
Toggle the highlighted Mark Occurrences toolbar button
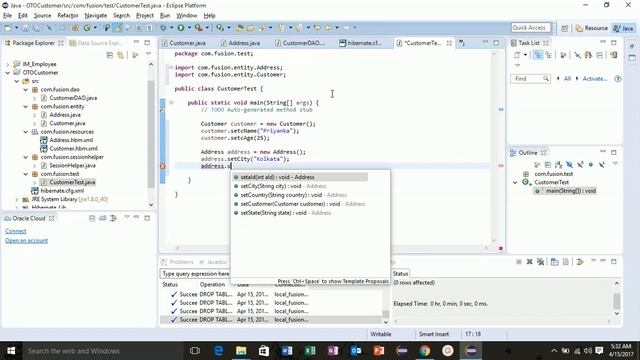click(x=118, y=28)
